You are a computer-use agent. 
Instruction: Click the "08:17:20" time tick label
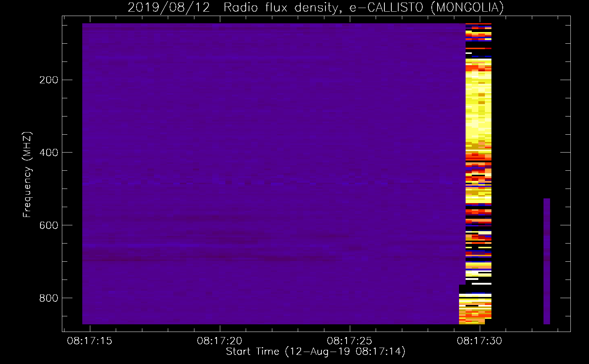click(220, 341)
